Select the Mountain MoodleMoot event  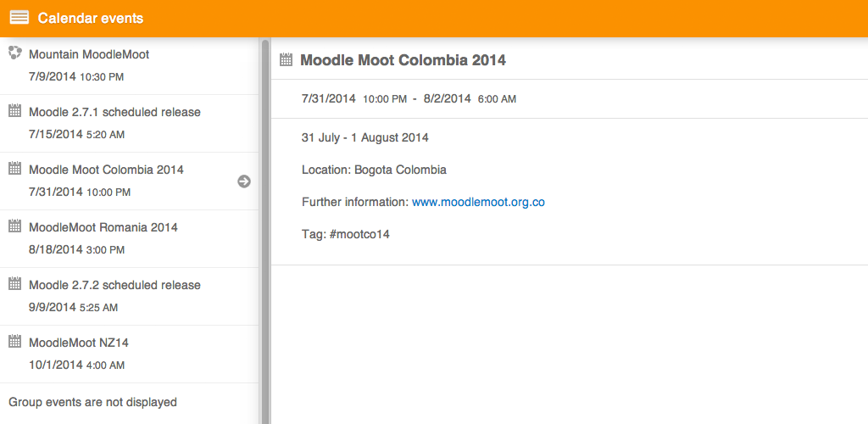(129, 66)
